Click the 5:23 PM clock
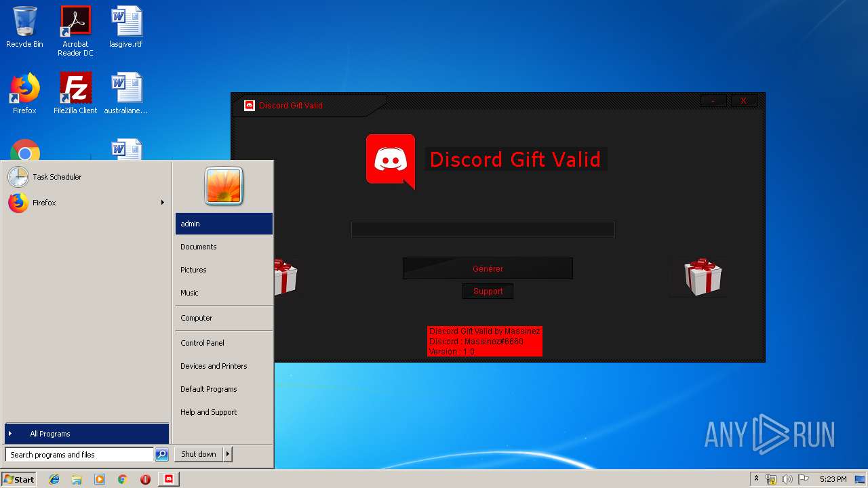This screenshot has width=868, height=488. coord(833,479)
